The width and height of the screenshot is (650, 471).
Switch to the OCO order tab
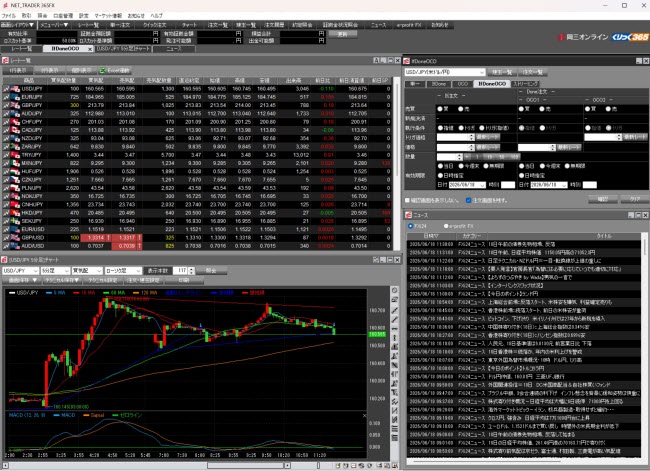[462, 84]
